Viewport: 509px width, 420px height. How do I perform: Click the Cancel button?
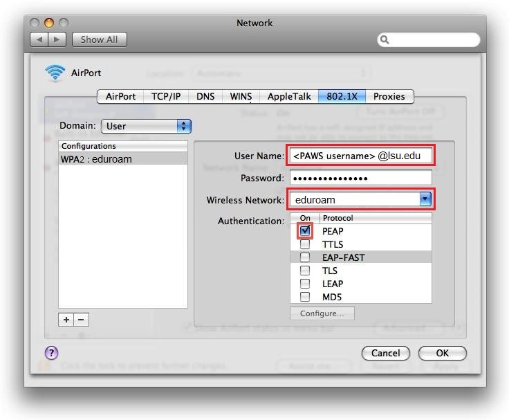pyautogui.click(x=386, y=353)
